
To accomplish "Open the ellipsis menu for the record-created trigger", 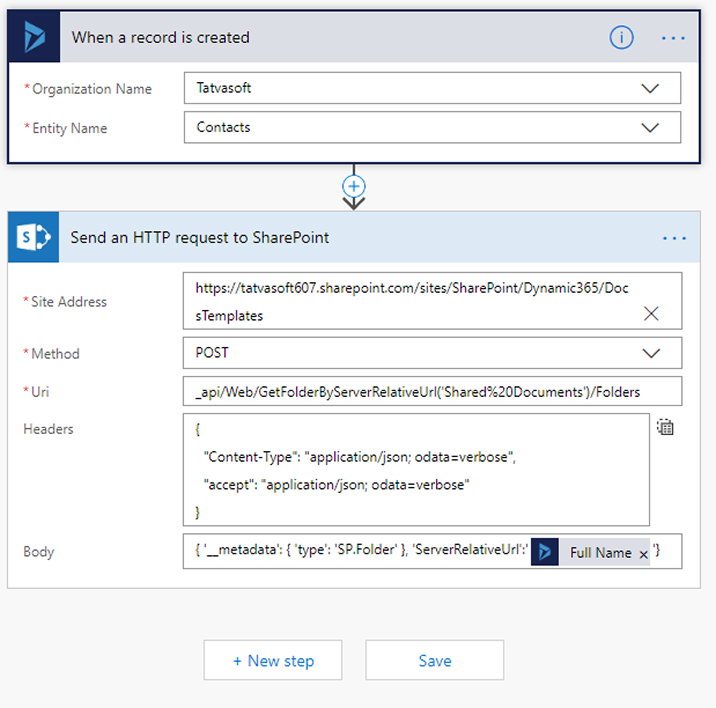I will (x=673, y=38).
